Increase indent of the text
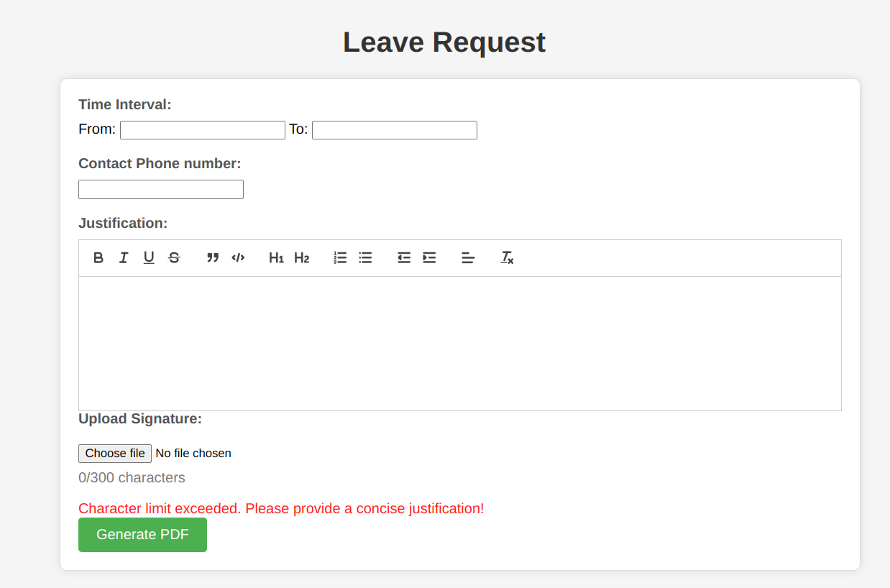 430,257
